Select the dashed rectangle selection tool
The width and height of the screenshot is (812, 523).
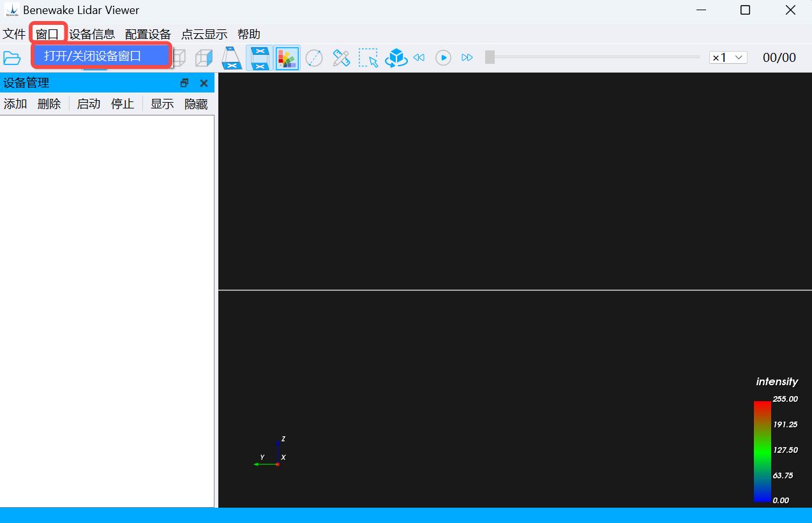(x=368, y=58)
